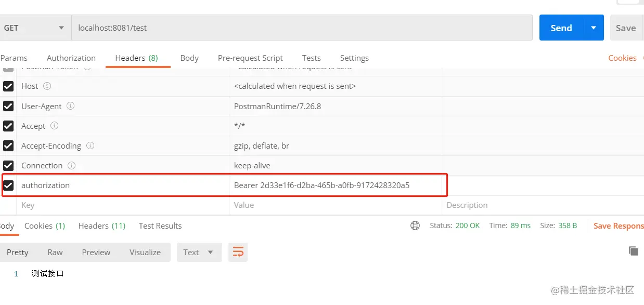Click the authorization key cell
This screenshot has width=644, height=305.
coord(123,185)
